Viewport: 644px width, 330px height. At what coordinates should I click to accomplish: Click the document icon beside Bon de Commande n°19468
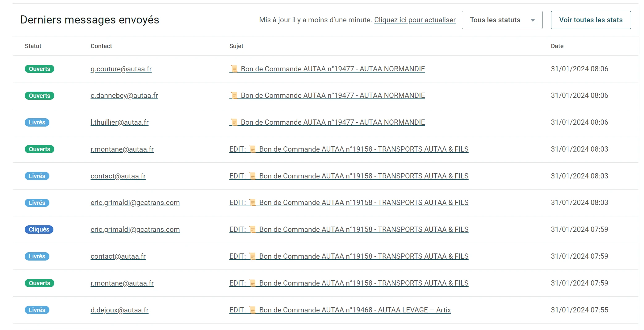coord(253,310)
